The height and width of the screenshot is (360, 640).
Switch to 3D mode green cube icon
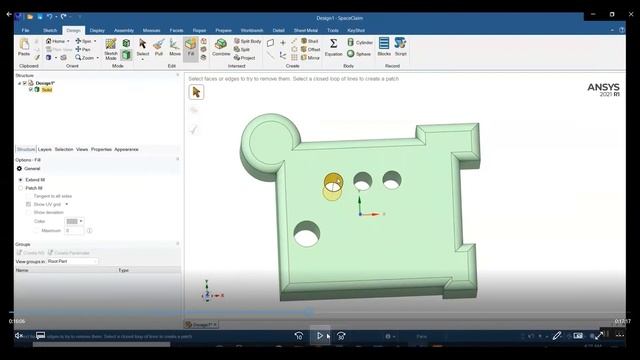pos(126,55)
